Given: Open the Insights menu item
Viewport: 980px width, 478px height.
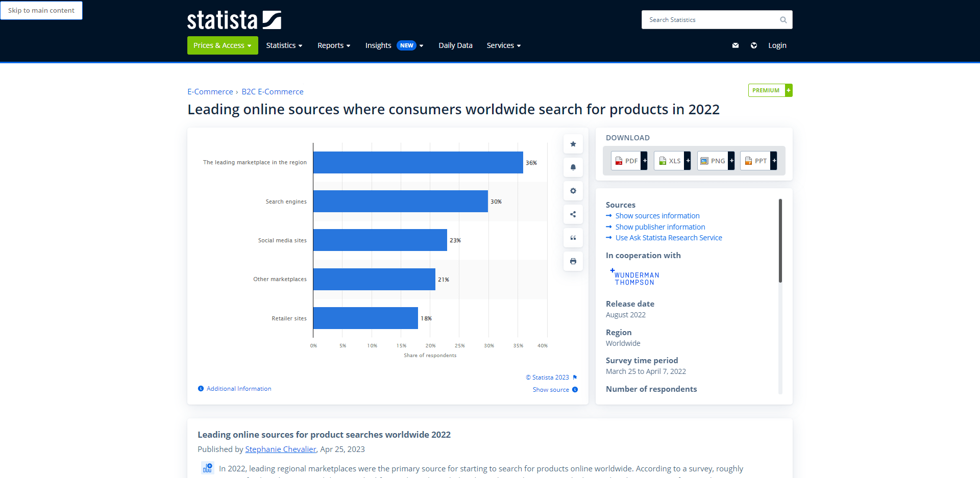Looking at the screenshot, I should [378, 45].
